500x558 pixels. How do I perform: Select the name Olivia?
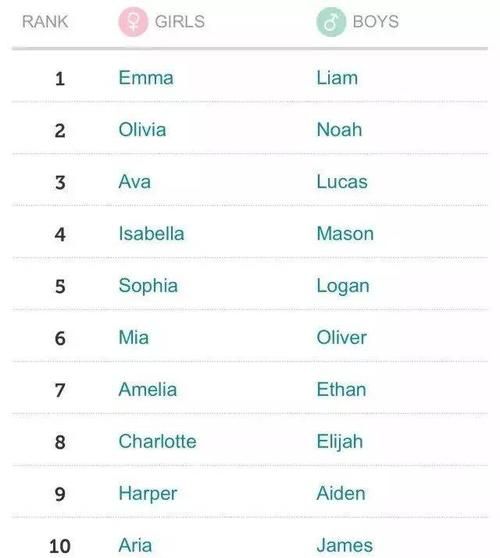[x=142, y=130]
